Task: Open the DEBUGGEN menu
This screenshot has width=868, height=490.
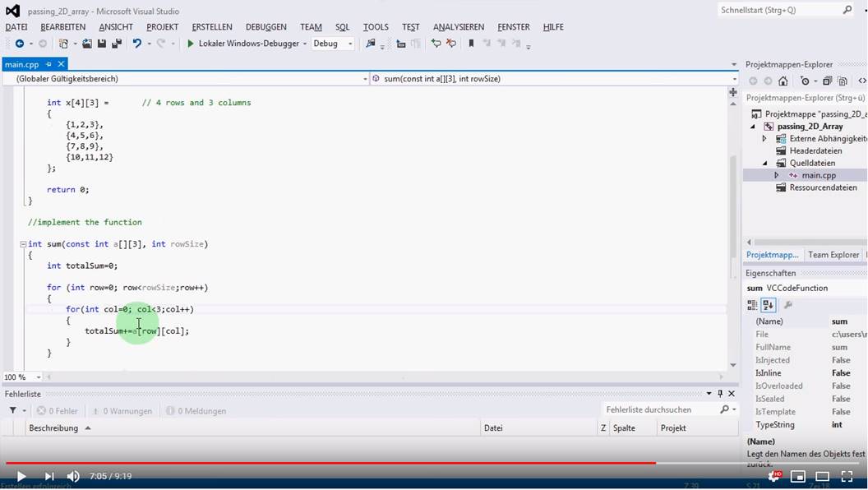Action: point(266,26)
